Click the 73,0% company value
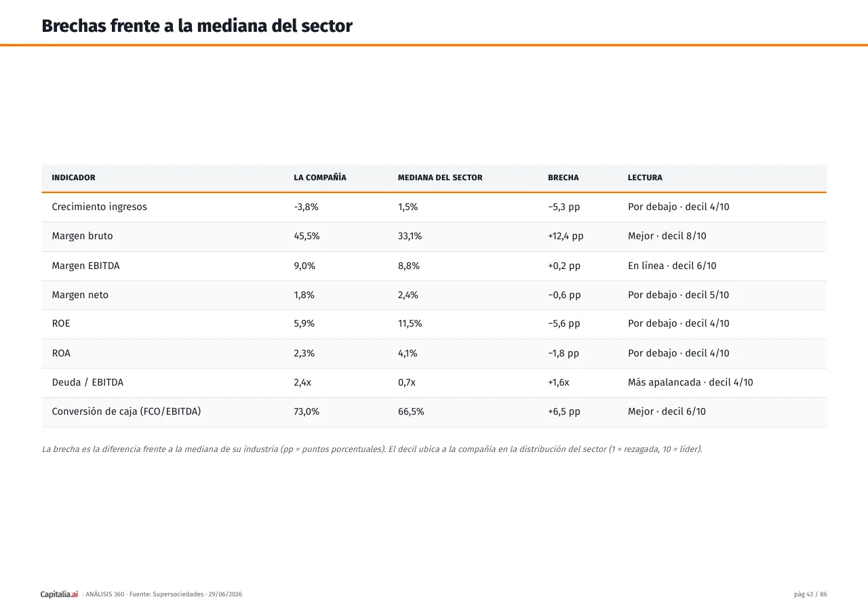The image size is (868, 614). [x=307, y=411]
